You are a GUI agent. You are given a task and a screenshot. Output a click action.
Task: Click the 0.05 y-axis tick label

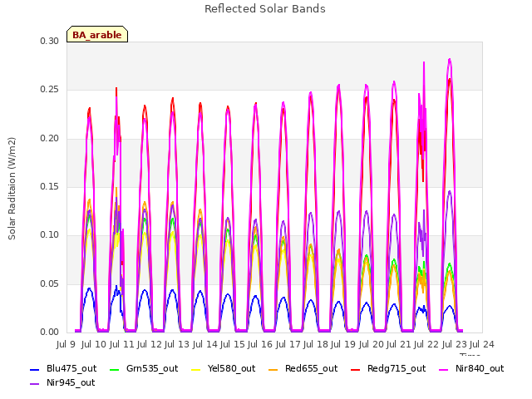click(49, 283)
